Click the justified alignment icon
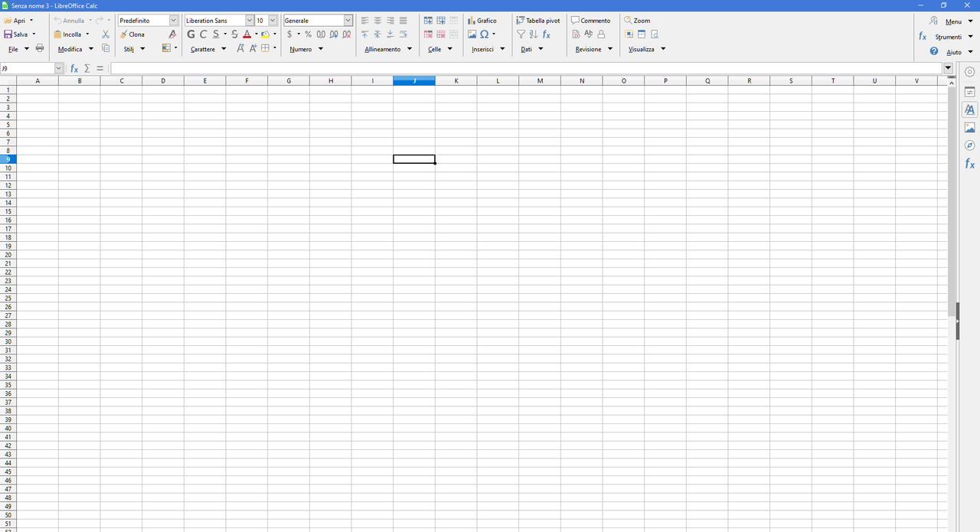 click(403, 21)
